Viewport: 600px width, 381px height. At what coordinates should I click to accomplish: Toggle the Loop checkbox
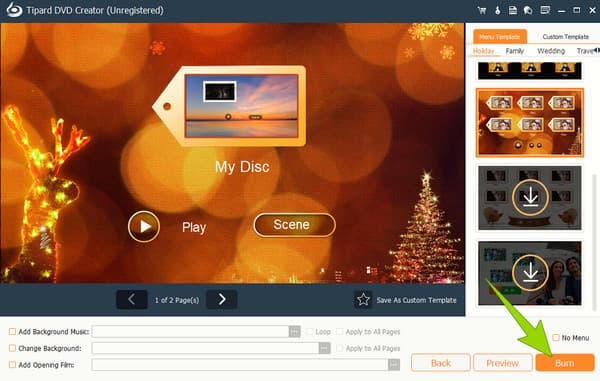tap(309, 332)
